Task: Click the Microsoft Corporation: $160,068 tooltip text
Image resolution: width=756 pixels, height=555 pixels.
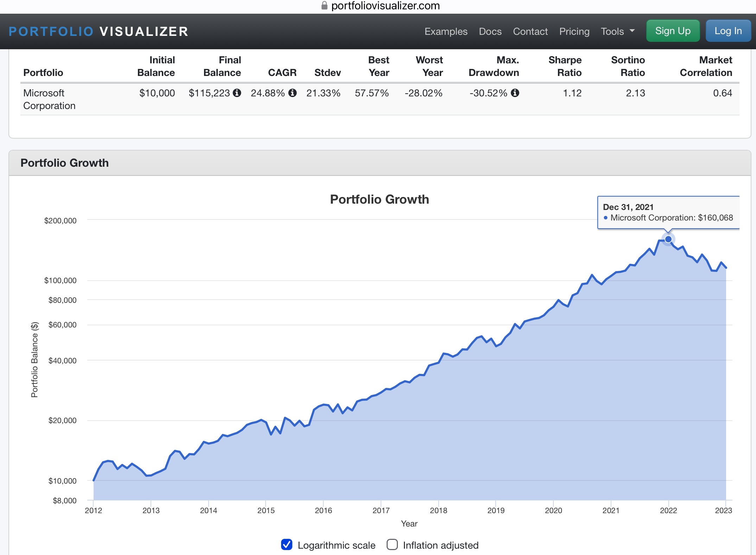Action: pyautogui.click(x=672, y=218)
